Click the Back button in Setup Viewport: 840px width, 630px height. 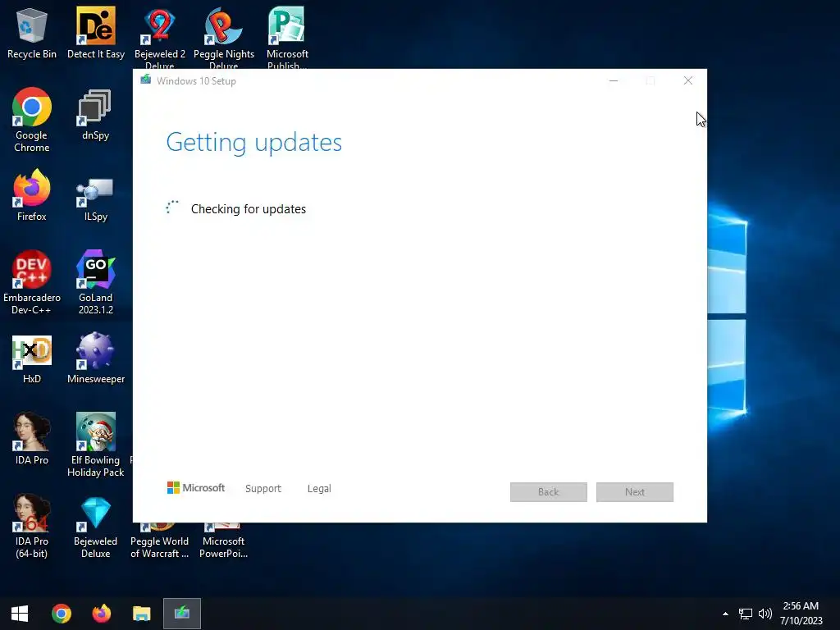549,492
